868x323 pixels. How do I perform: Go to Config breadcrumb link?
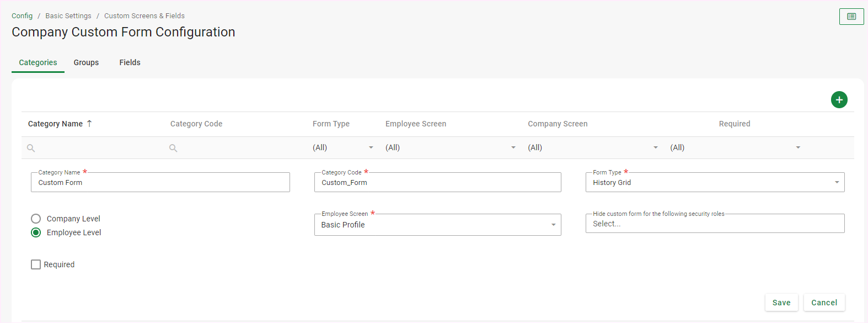point(22,16)
